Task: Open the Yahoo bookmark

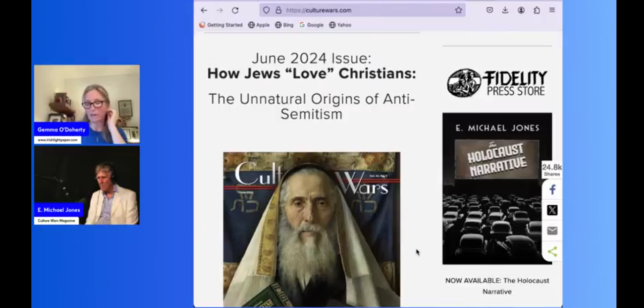Action: pos(340,25)
